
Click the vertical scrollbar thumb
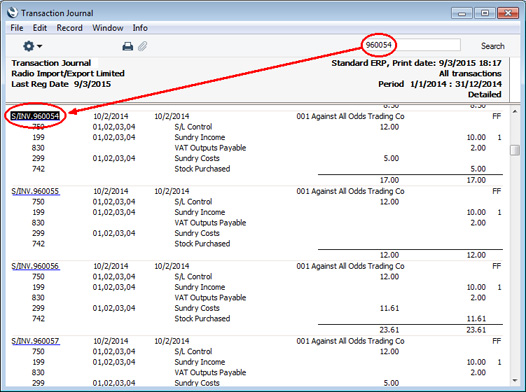click(x=515, y=150)
